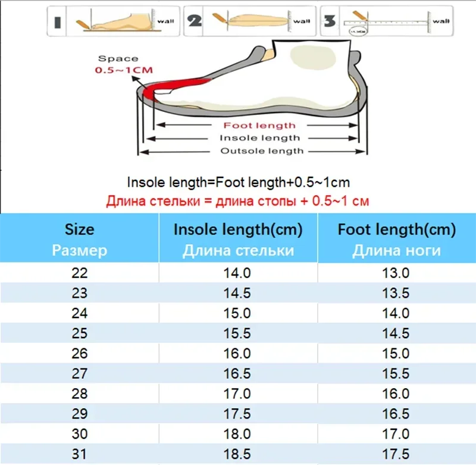Select size cell '23'
Viewport: 476px width, 465px height.
tap(80, 293)
